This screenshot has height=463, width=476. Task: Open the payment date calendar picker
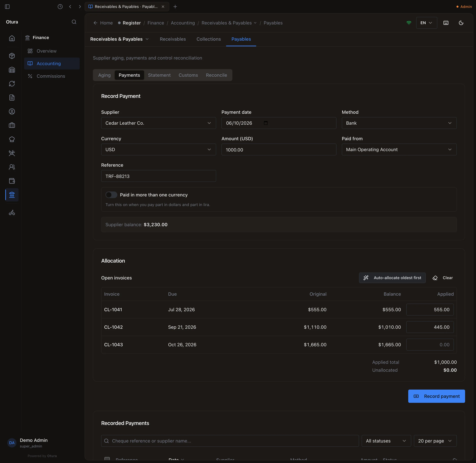266,123
